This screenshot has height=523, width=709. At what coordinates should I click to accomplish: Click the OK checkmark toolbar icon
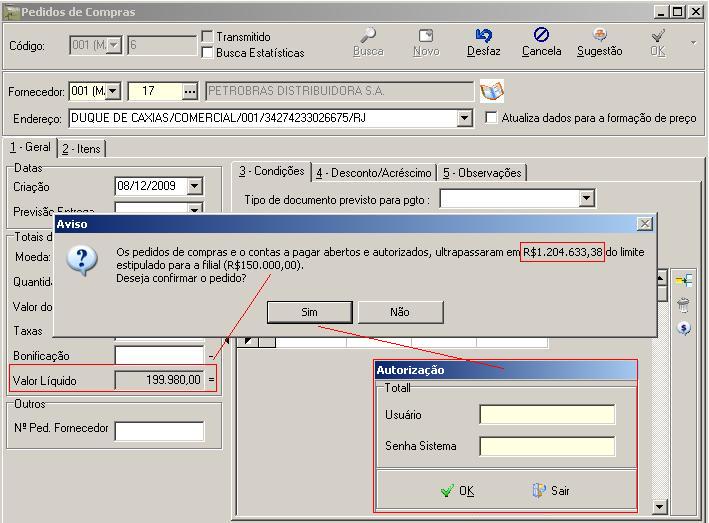[657, 35]
